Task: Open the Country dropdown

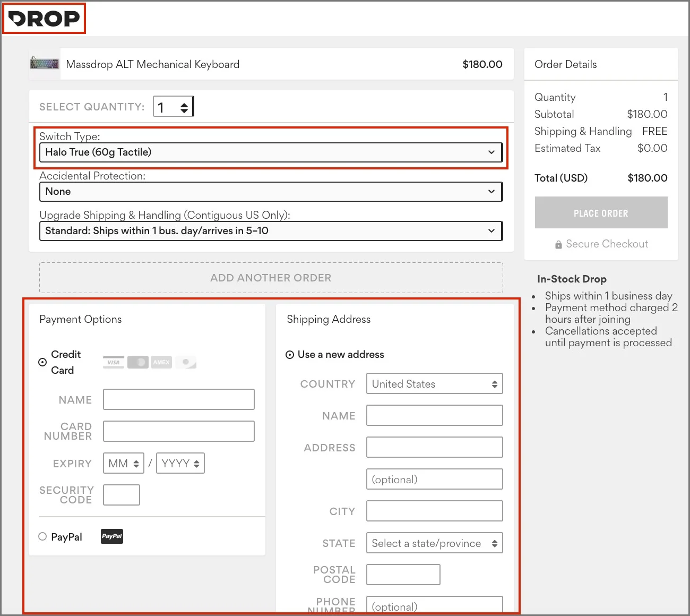Action: click(435, 383)
